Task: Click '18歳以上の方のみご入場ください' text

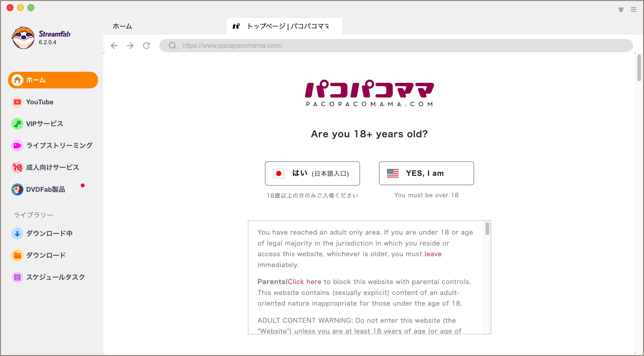Action: (x=312, y=196)
